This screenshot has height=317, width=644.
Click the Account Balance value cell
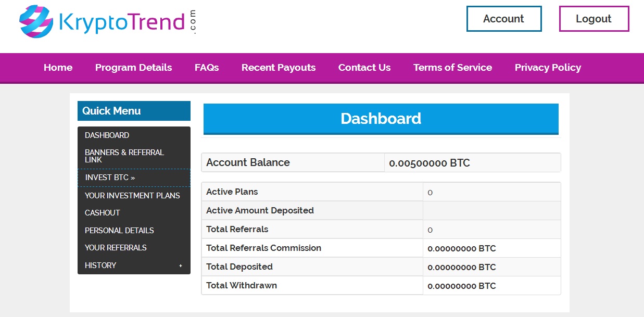coord(472,163)
